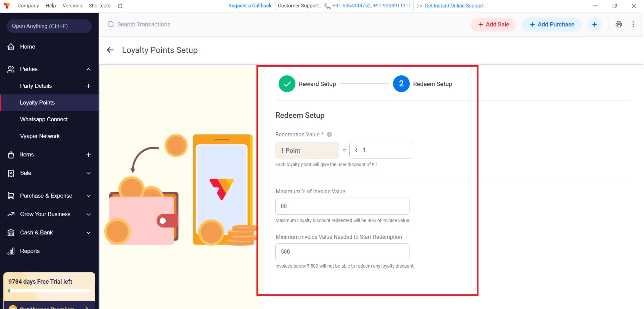
Task: Open the Redemption Value info tooltip
Action: [329, 134]
